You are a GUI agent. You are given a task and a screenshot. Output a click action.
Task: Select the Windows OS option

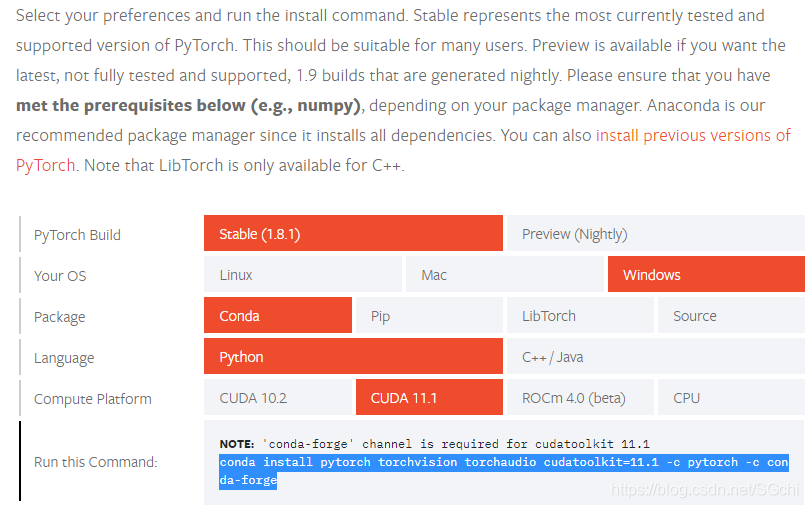[706, 275]
